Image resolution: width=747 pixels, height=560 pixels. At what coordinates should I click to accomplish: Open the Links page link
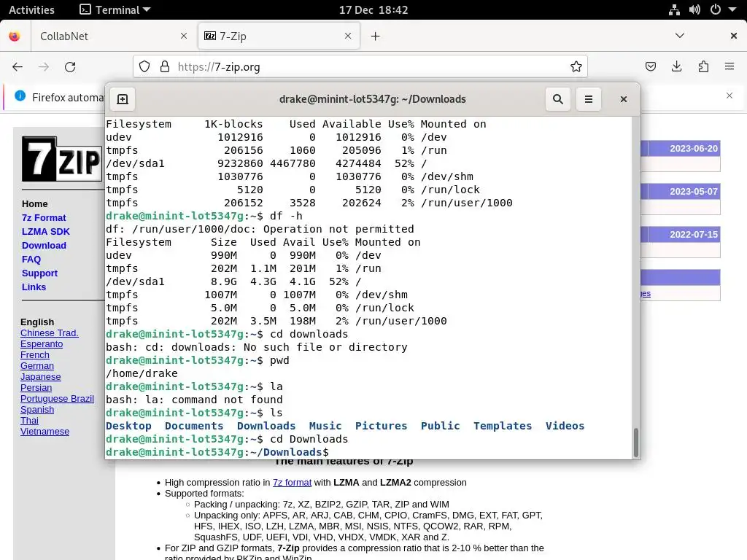[x=34, y=287]
